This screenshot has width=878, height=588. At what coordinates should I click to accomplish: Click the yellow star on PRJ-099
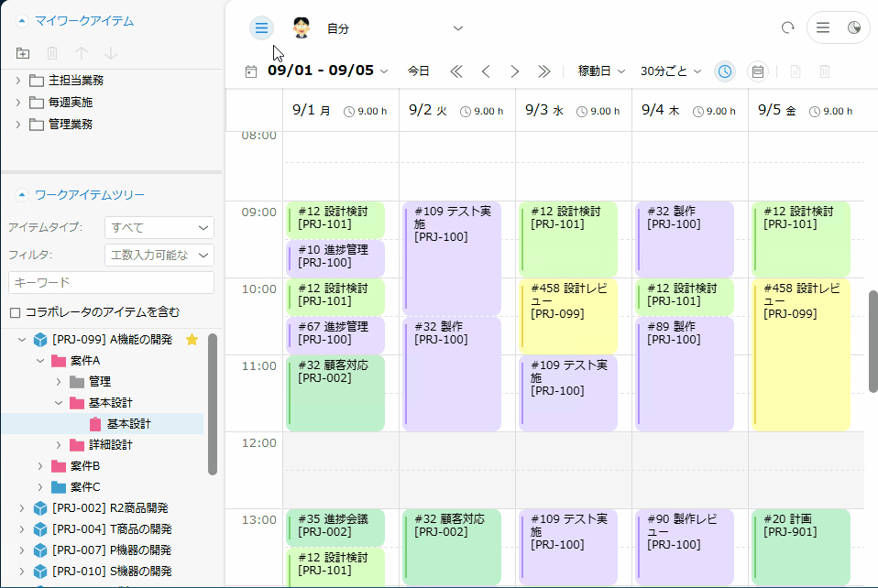(x=192, y=340)
